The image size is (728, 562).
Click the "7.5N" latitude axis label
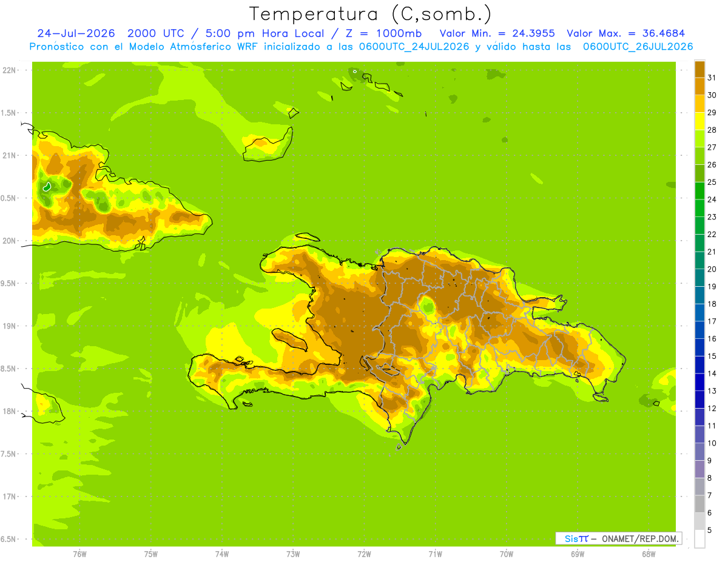tap(9, 454)
